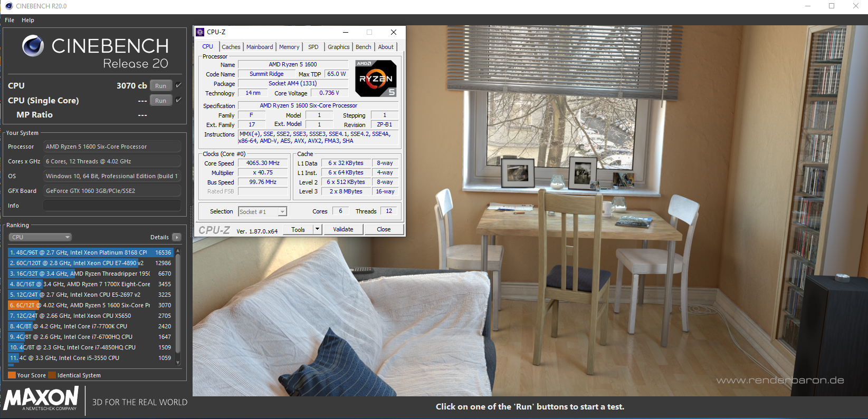The width and height of the screenshot is (868, 419).
Task: Select the Core i7-4850HQ ranking row
Action: point(91,347)
